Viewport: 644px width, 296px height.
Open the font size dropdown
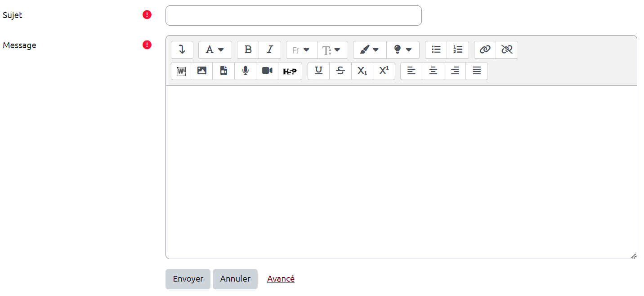332,50
